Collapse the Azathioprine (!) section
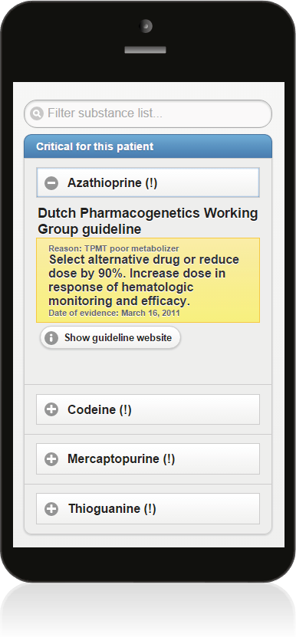The width and height of the screenshot is (296, 644). [148, 182]
